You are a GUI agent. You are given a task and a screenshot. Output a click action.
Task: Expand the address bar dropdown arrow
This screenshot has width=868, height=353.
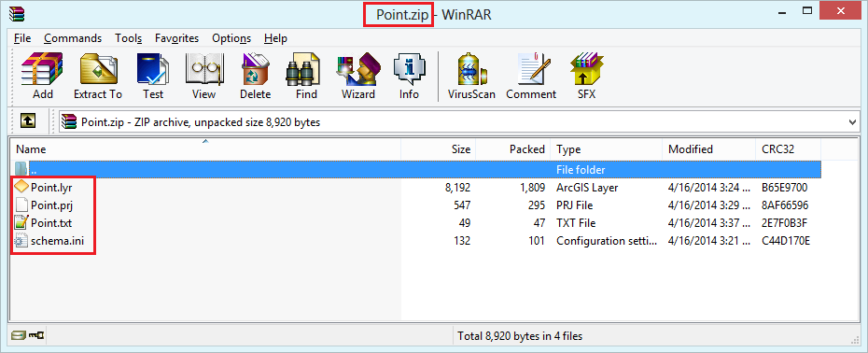click(851, 122)
